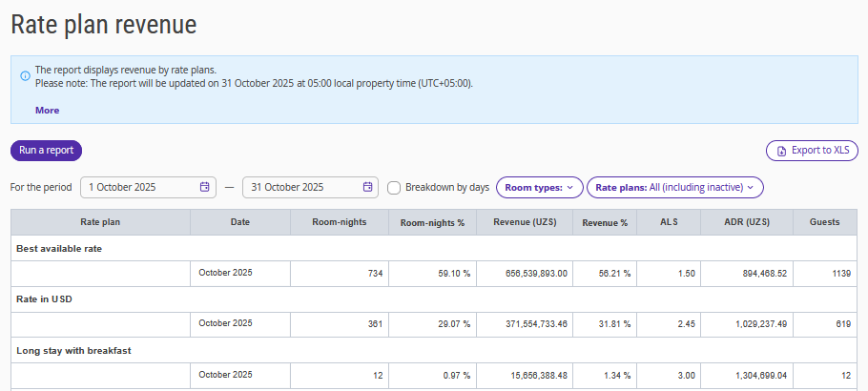
Task: Click the Rate plan column header
Action: point(100,222)
